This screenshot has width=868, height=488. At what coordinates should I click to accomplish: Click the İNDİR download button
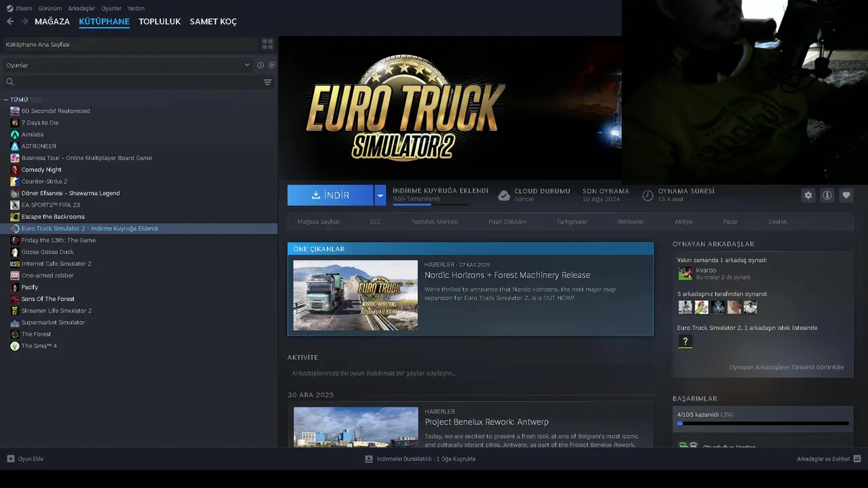pos(330,195)
